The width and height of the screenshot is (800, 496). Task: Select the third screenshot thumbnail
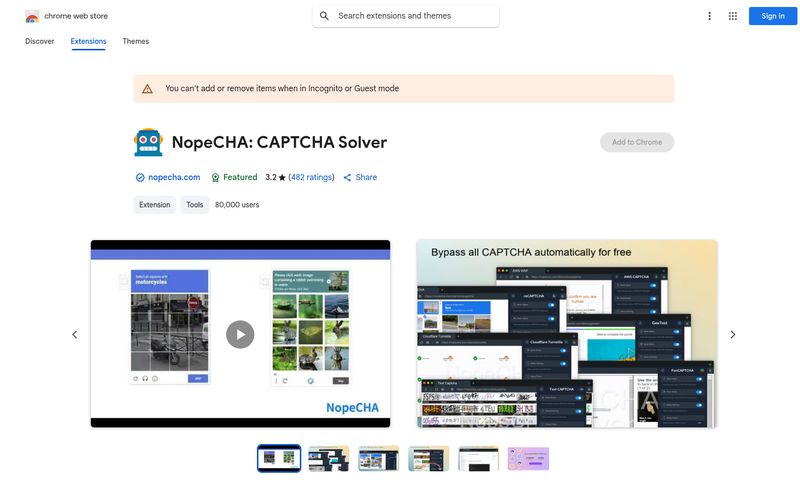[379, 458]
